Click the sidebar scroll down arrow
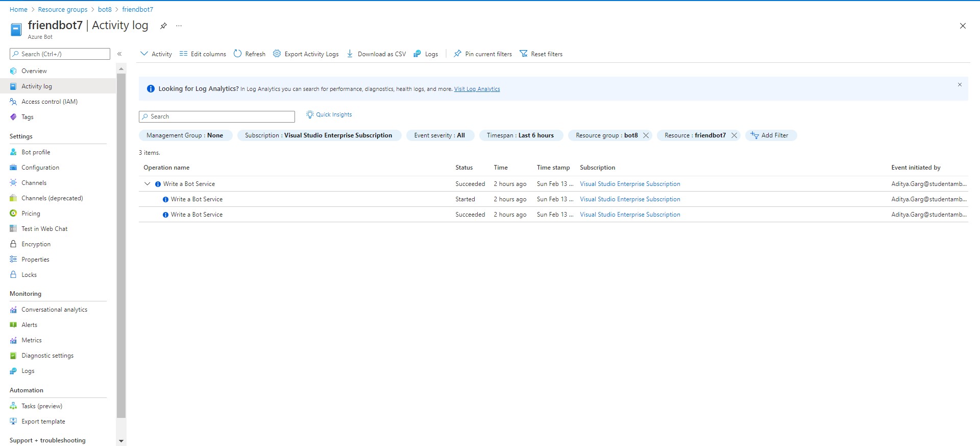980x446 pixels. coord(121,440)
